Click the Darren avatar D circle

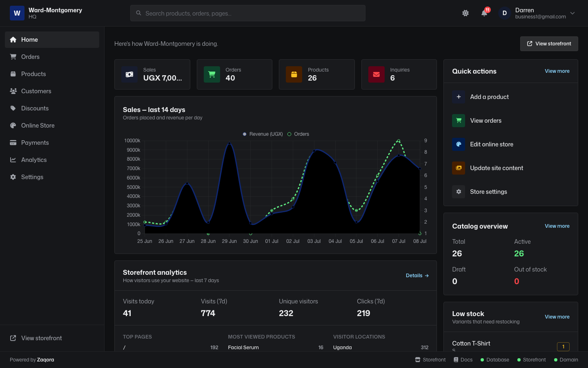[505, 13]
